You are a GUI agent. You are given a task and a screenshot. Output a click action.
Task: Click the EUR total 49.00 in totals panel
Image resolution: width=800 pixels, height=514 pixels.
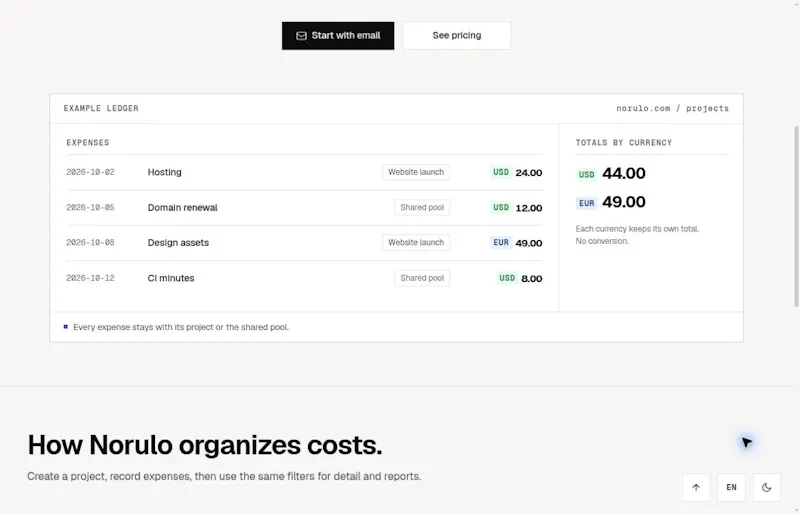click(x=623, y=202)
